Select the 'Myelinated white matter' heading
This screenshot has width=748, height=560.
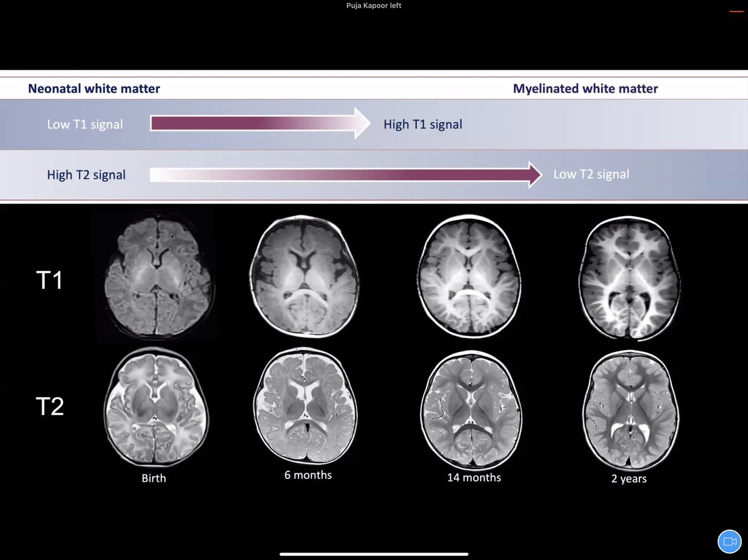coord(585,88)
